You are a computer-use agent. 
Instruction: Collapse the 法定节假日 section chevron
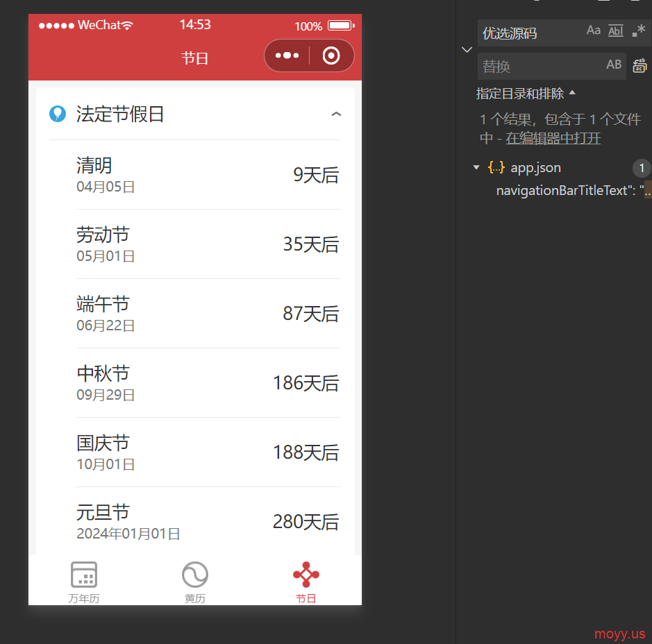pos(336,114)
